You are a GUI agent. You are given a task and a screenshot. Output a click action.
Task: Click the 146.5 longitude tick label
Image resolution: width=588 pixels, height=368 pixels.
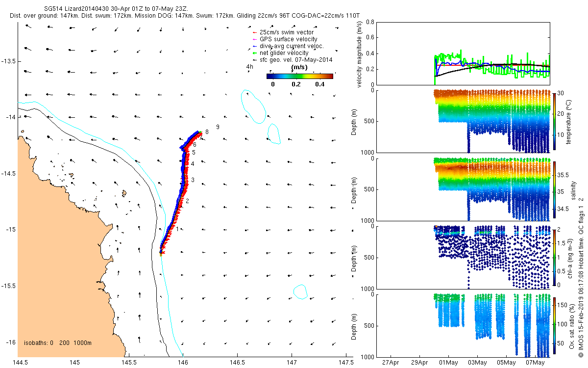pyautogui.click(x=237, y=363)
